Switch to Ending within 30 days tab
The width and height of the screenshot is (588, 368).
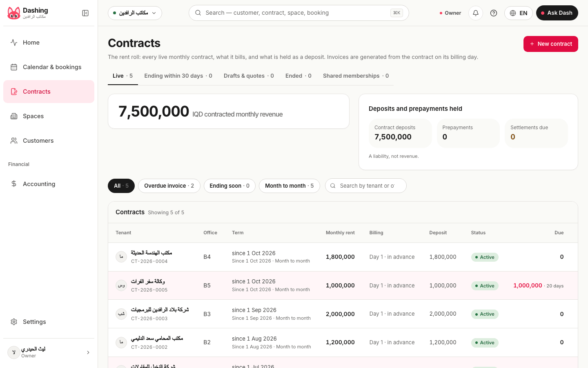(178, 76)
